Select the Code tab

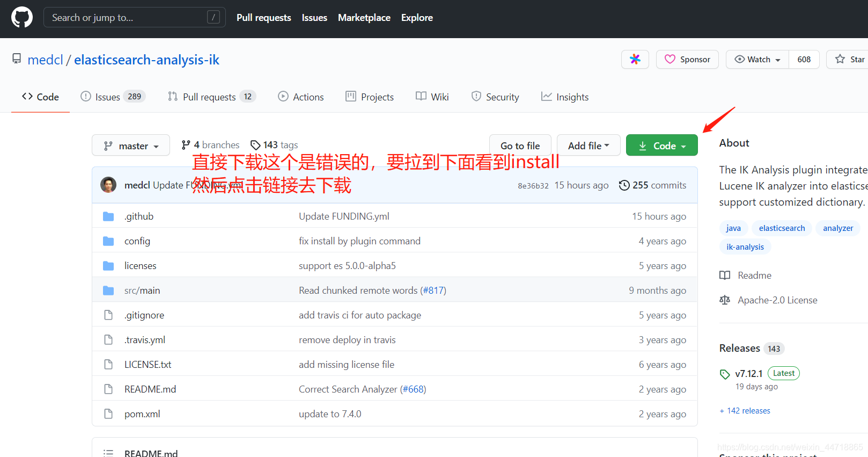point(40,97)
